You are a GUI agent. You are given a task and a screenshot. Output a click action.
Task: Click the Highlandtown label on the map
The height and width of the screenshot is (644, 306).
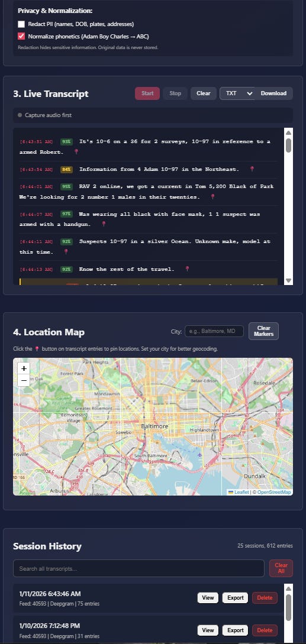pos(205,429)
